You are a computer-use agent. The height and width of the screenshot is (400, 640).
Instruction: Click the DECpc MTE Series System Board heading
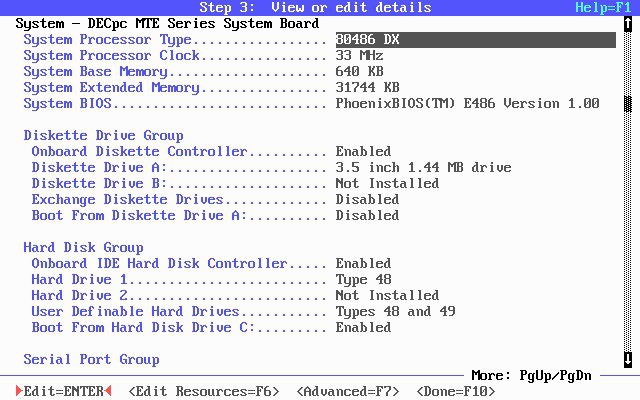(x=167, y=24)
